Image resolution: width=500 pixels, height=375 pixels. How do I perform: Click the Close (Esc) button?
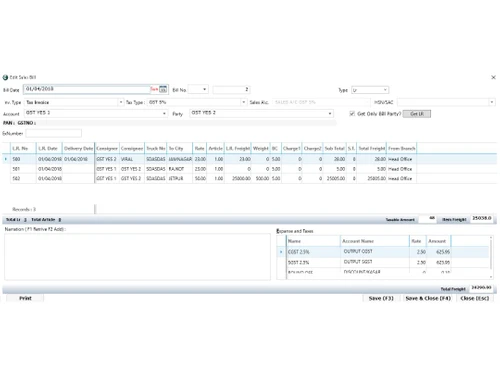point(475,298)
